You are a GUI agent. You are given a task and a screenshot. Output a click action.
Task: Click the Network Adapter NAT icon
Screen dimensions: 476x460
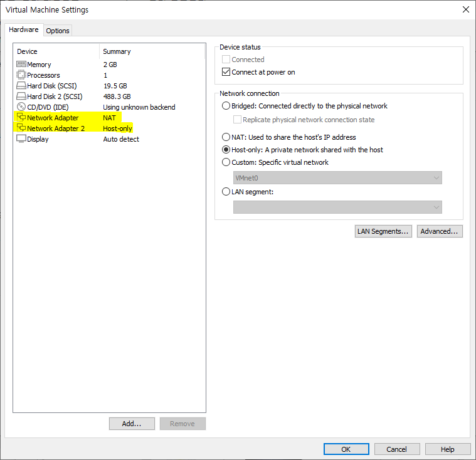[x=21, y=117]
